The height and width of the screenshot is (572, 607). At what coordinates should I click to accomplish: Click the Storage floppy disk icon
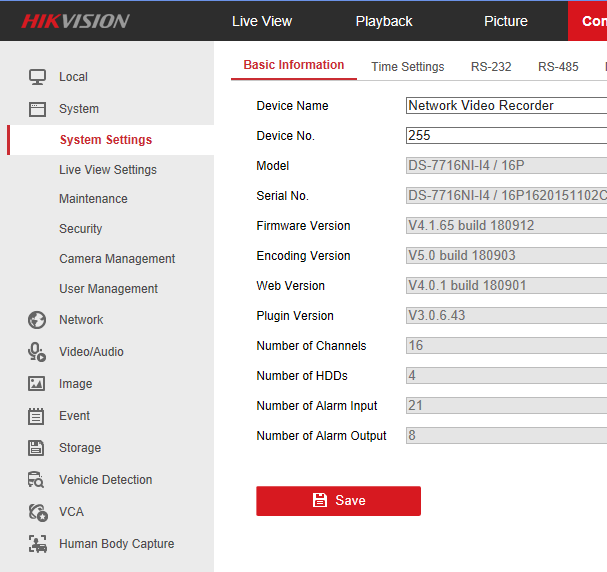[x=37, y=448]
